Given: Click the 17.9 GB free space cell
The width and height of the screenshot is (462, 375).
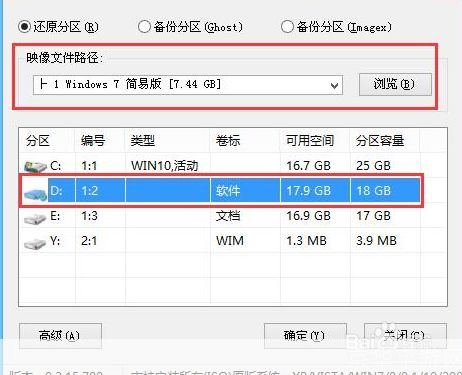Looking at the screenshot, I should click(308, 191).
